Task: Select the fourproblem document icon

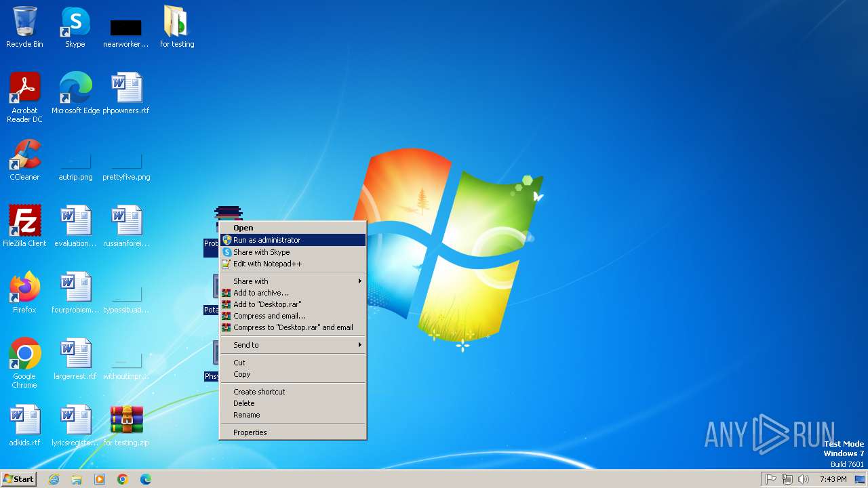Action: tap(75, 293)
